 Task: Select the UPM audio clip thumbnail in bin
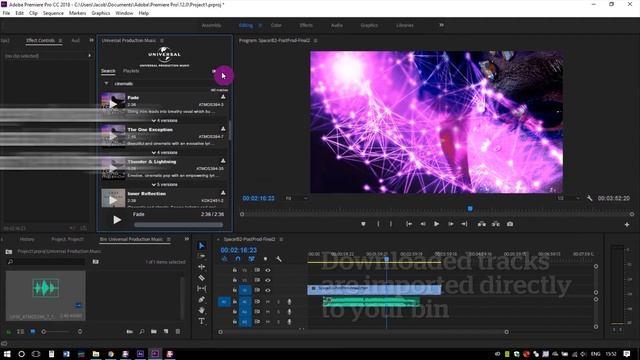[x=45, y=295]
